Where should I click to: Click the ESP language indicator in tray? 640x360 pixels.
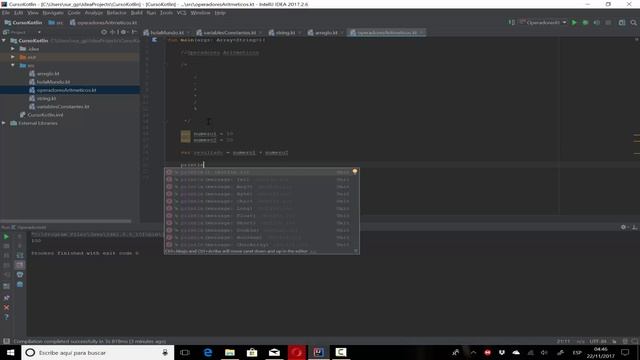577,352
